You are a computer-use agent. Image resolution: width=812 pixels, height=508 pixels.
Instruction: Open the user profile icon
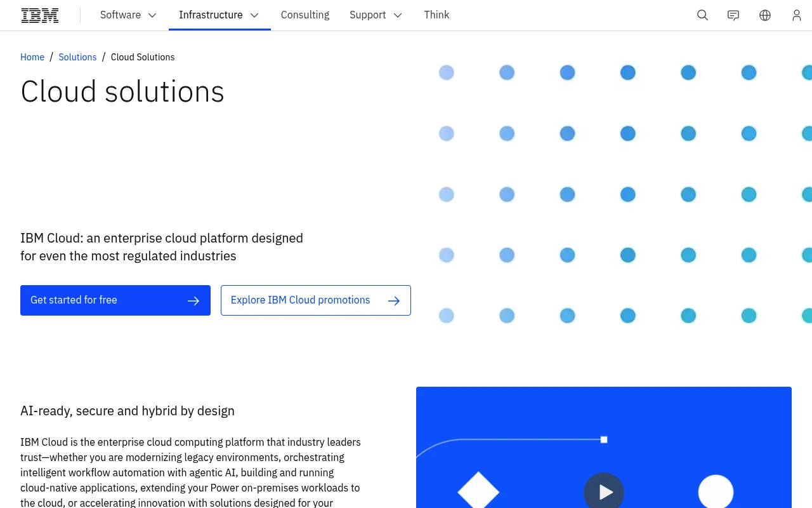point(797,15)
